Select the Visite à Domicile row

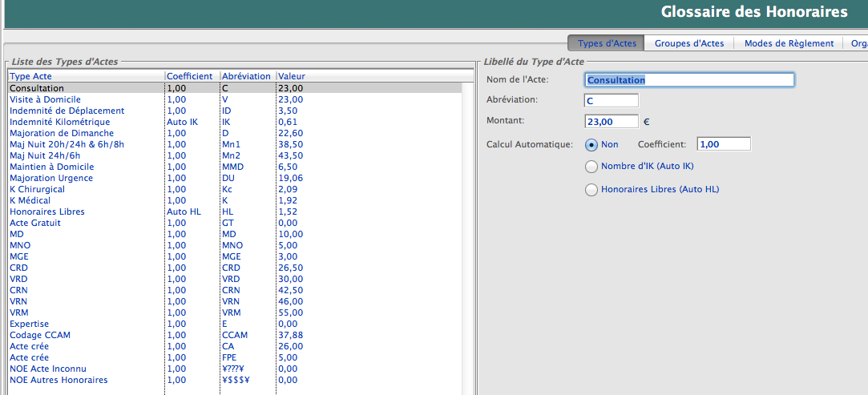(236, 99)
